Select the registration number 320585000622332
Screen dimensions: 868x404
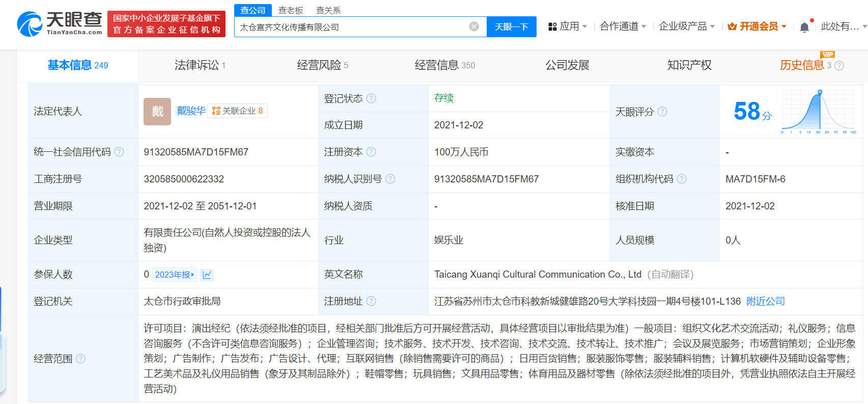click(184, 179)
